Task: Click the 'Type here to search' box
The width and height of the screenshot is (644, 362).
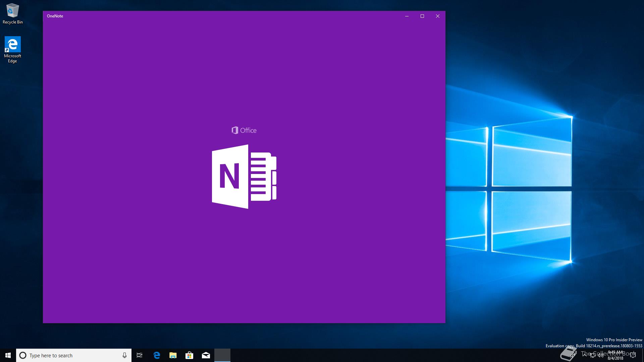Action: 74,355
